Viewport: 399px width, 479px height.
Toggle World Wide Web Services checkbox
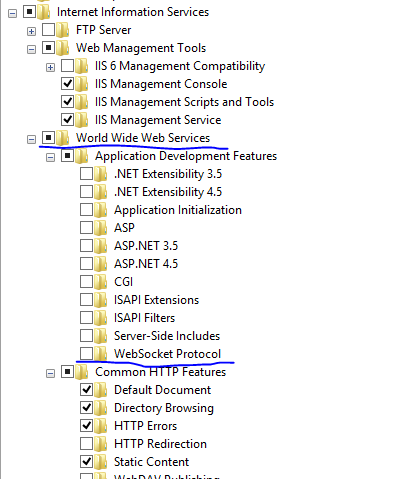tap(48, 138)
